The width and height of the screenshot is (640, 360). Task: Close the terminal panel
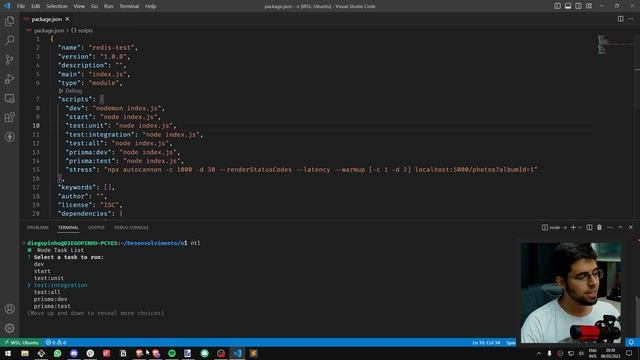pyautogui.click(x=631, y=227)
